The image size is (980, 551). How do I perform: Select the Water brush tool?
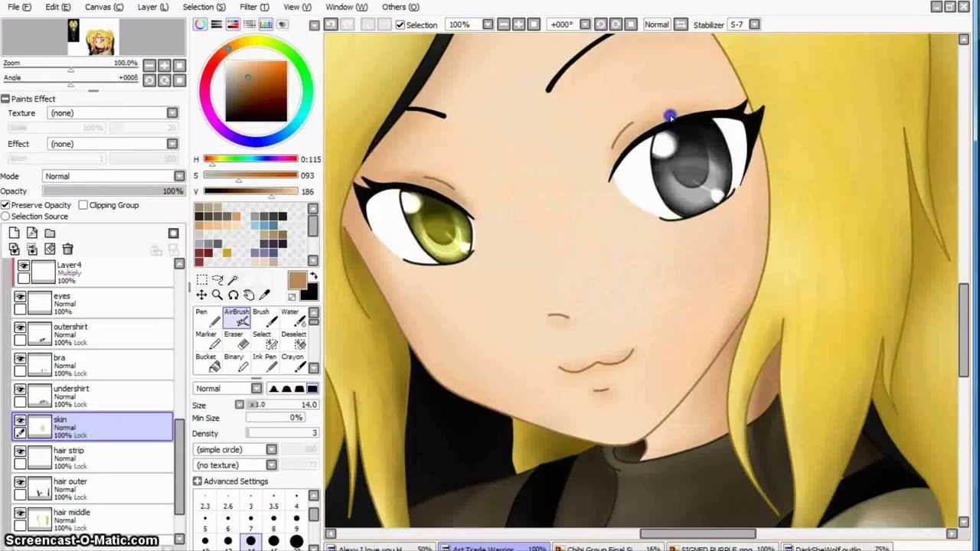(292, 318)
